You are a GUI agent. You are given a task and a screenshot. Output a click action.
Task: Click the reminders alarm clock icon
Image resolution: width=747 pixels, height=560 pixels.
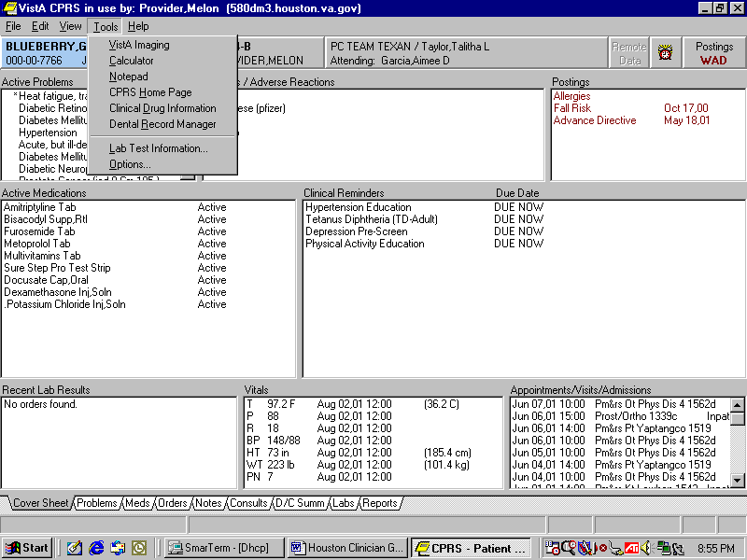pyautogui.click(x=665, y=52)
